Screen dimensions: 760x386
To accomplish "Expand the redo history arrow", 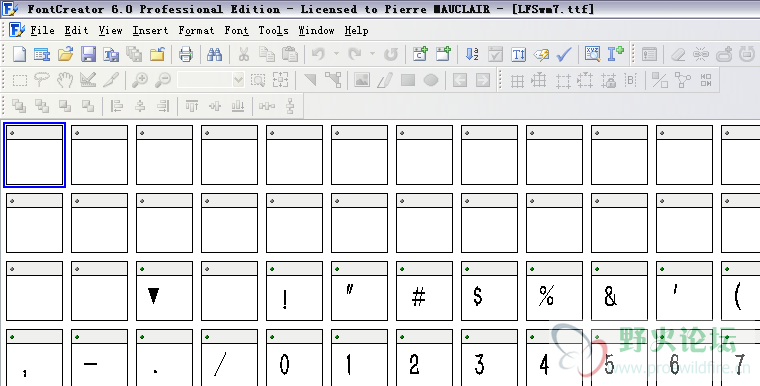I will point(372,54).
